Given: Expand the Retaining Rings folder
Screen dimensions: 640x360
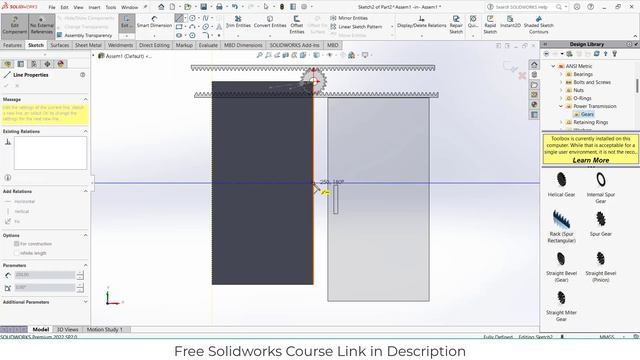Looking at the screenshot, I should [x=561, y=122].
